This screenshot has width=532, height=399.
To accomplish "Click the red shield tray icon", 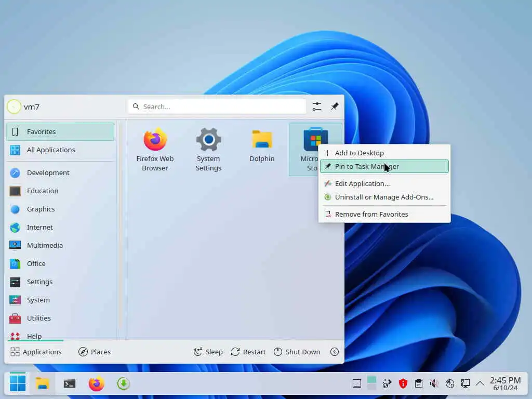I will [403, 384].
